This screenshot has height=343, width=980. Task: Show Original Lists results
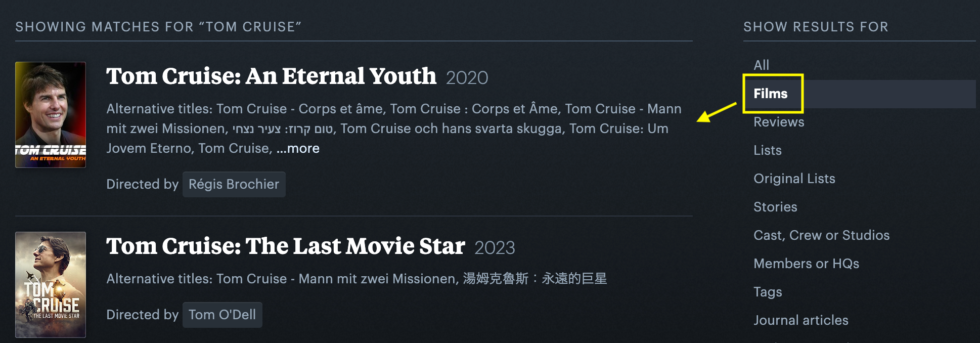(x=794, y=179)
